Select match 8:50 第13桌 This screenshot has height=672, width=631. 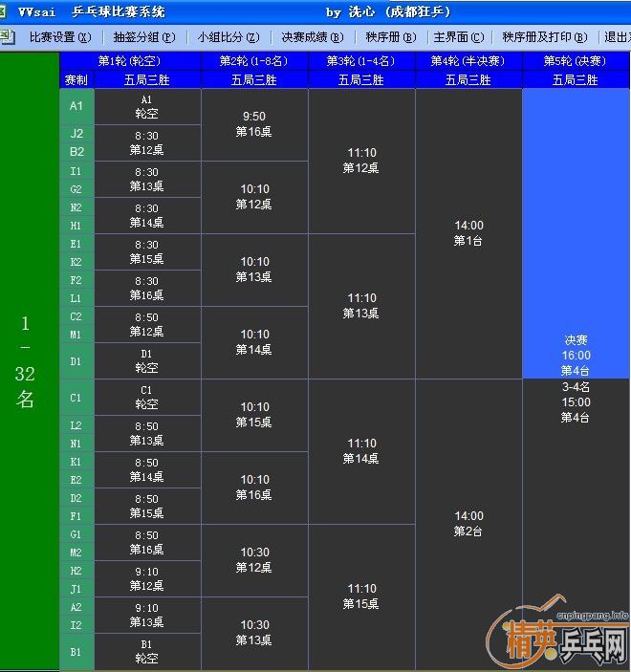click(147, 433)
